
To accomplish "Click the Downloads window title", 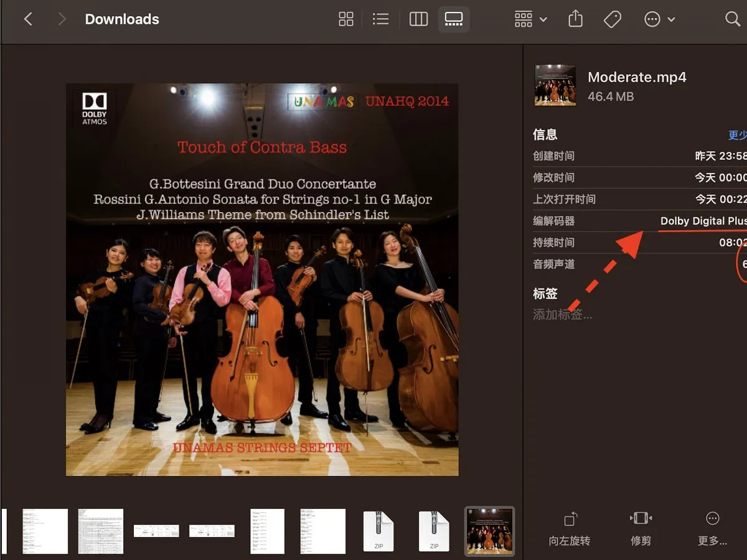I will pyautogui.click(x=122, y=19).
